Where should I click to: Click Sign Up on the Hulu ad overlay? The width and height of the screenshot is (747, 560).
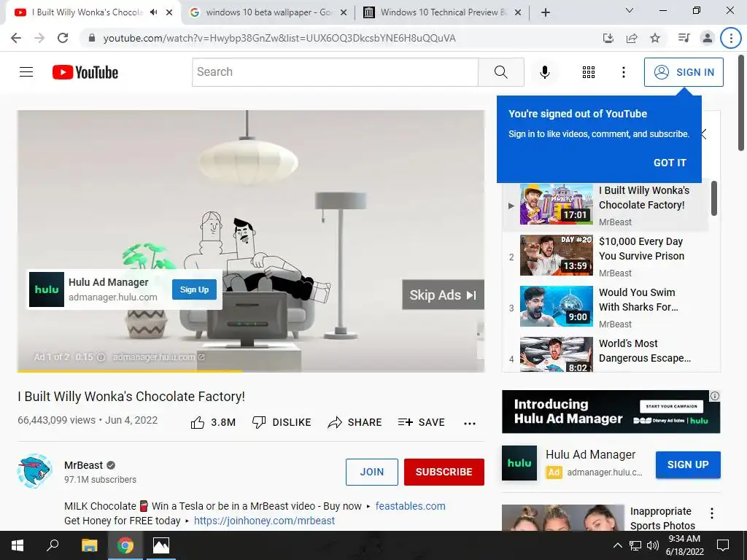click(x=194, y=289)
